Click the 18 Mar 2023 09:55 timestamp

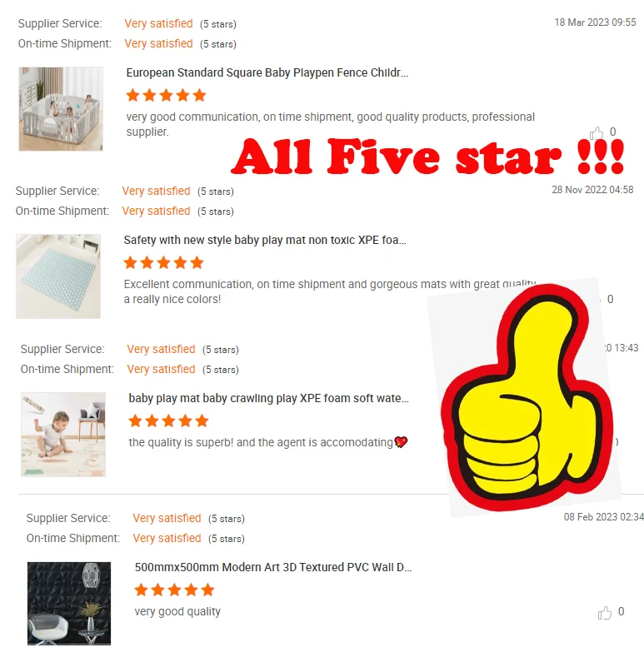[x=595, y=22]
